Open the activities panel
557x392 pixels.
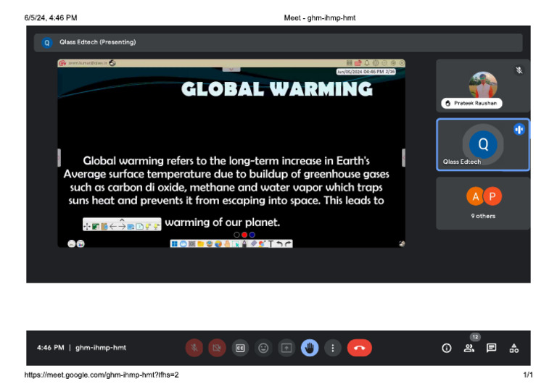click(514, 348)
